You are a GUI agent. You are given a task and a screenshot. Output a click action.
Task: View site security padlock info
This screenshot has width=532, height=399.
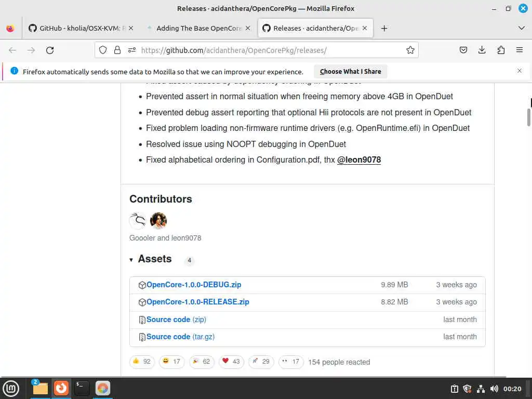click(117, 50)
